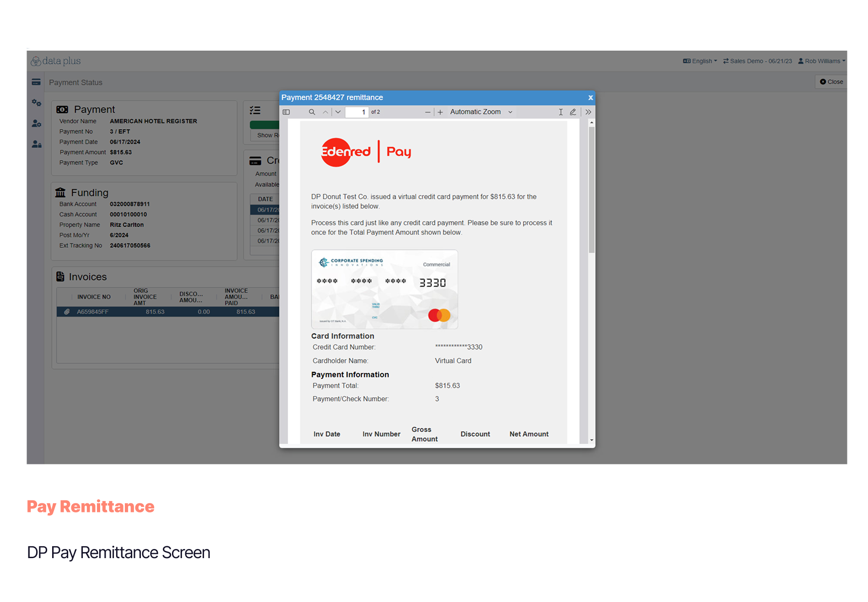Click the Payment Total $815.63 in PDF
Image resolution: width=868 pixels, height=602 pixels.
[x=447, y=386]
